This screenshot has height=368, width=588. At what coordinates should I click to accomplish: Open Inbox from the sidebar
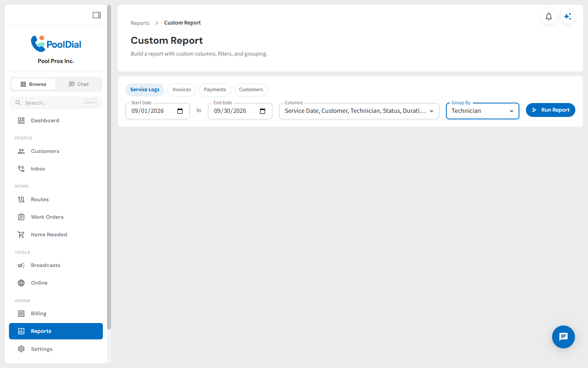click(56, 169)
